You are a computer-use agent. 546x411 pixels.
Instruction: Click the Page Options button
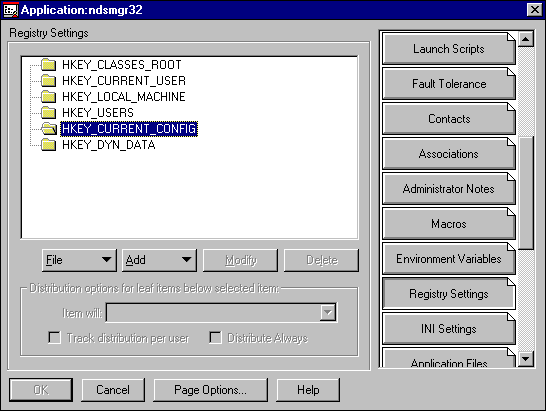tap(211, 390)
